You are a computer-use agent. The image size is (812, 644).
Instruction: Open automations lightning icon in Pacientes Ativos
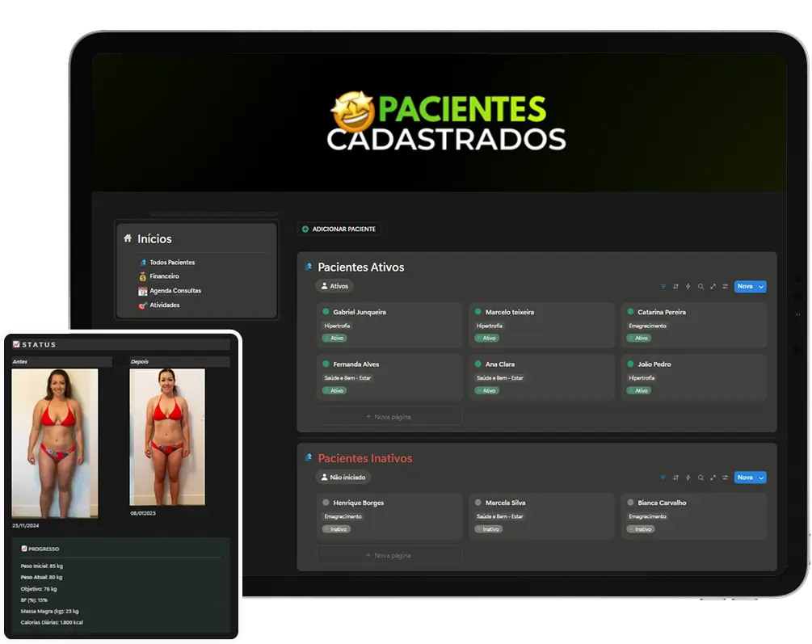coord(688,286)
